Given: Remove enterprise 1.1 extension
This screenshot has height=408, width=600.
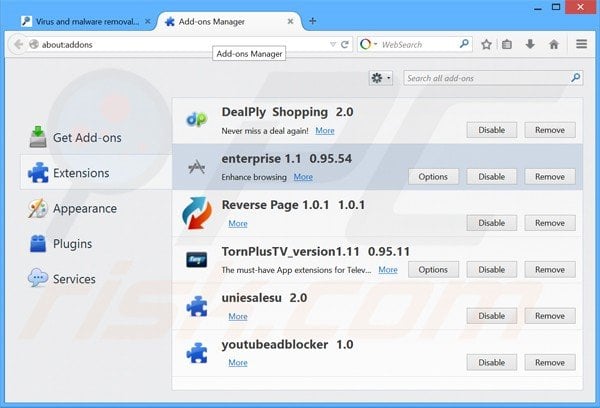Looking at the screenshot, I should [x=550, y=177].
